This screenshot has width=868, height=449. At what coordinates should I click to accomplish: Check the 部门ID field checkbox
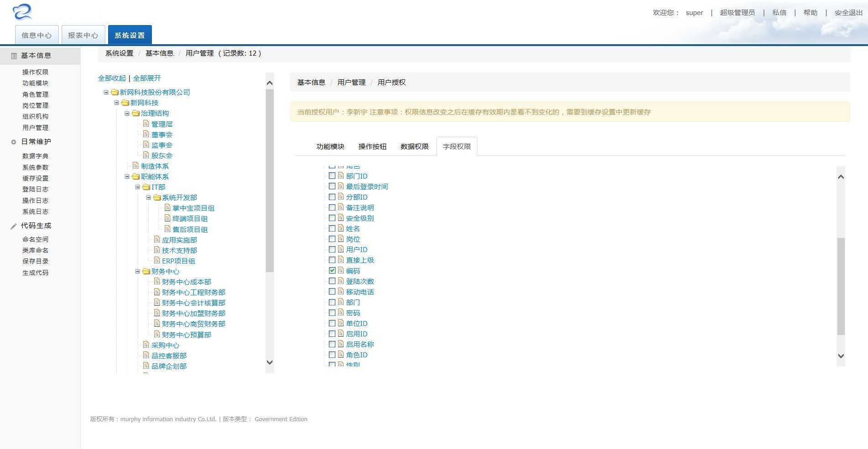pos(332,175)
